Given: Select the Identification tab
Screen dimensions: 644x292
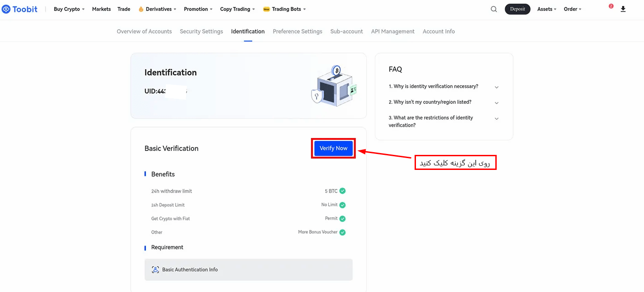Looking at the screenshot, I should point(248,31).
